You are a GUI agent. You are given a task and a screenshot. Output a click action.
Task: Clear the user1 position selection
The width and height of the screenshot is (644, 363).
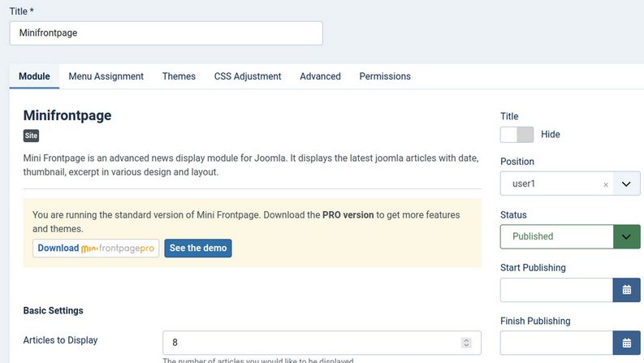(x=605, y=185)
